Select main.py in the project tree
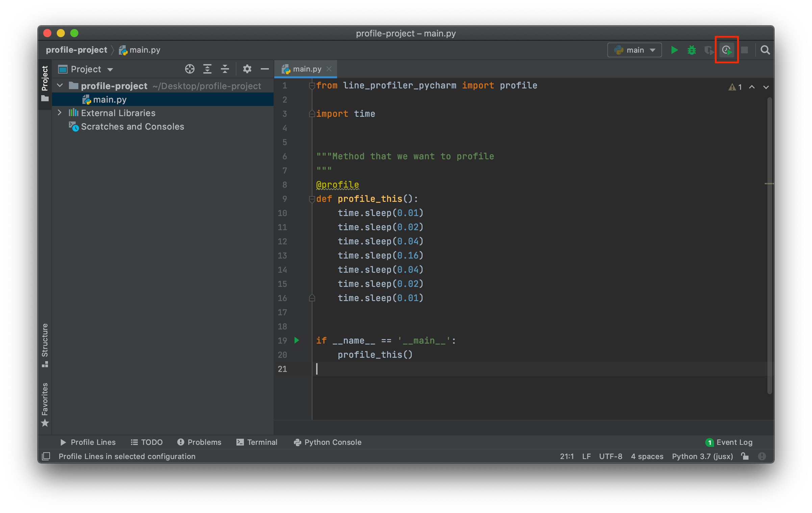The height and width of the screenshot is (513, 812). pos(163,99)
